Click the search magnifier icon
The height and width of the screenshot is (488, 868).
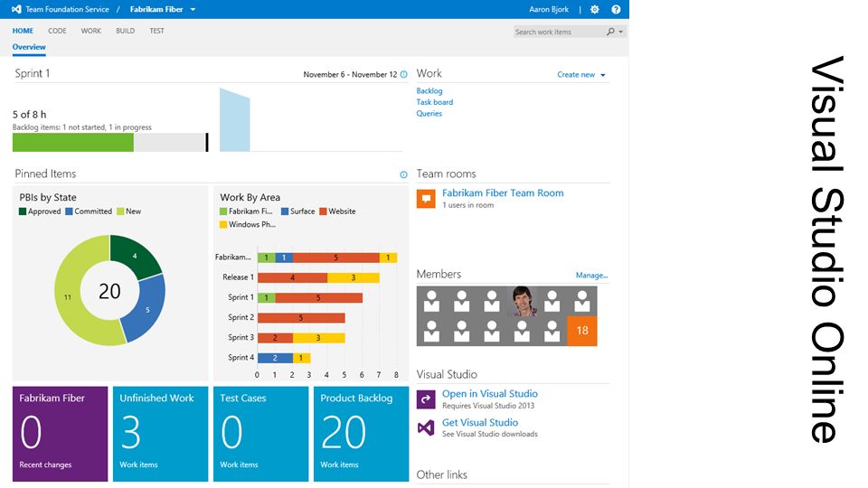(610, 32)
